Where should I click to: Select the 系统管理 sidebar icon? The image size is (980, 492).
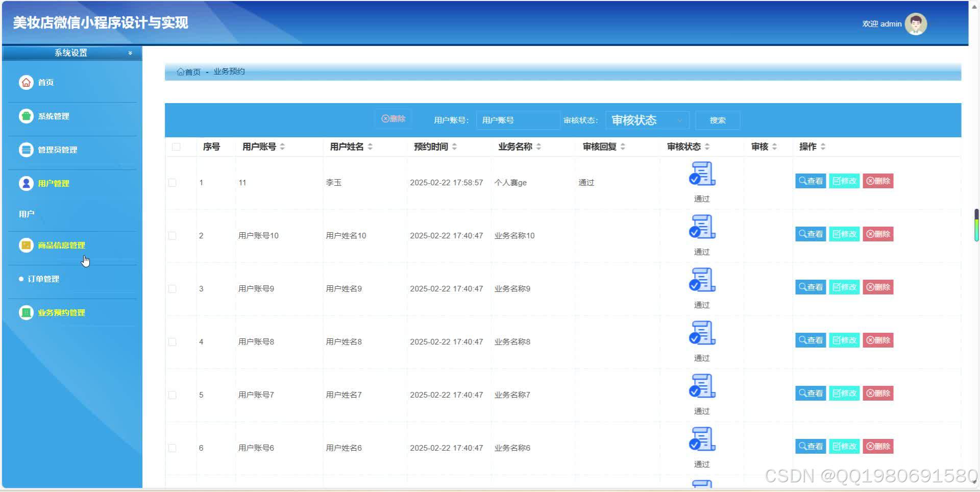[26, 116]
